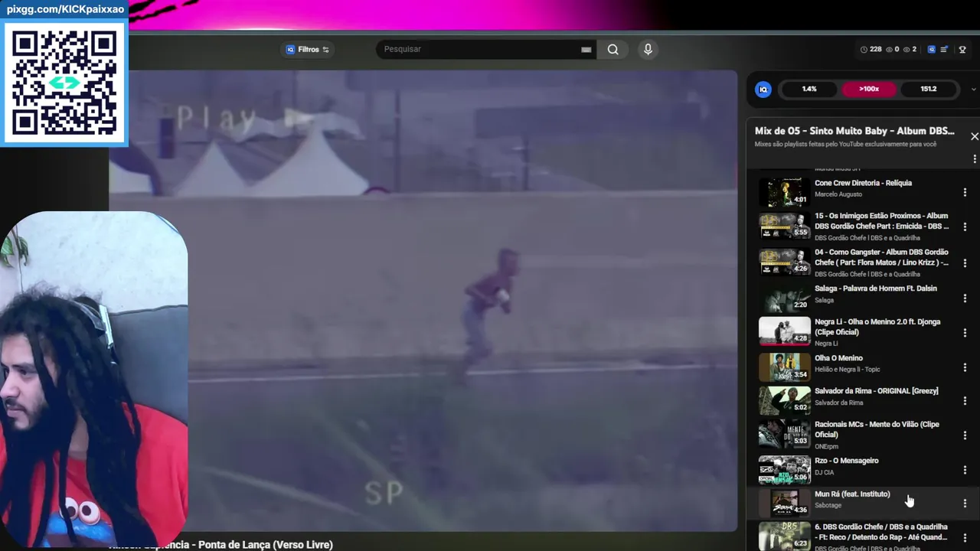Click the Mix de 05 - Sinto Muito Baby title
The width and height of the screenshot is (980, 551).
click(x=854, y=131)
